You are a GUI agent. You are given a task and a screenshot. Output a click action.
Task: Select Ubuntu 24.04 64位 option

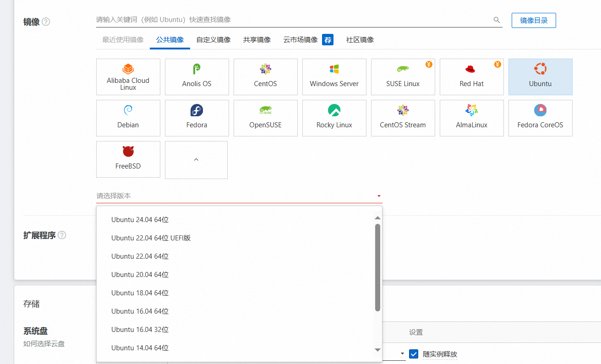(x=140, y=220)
